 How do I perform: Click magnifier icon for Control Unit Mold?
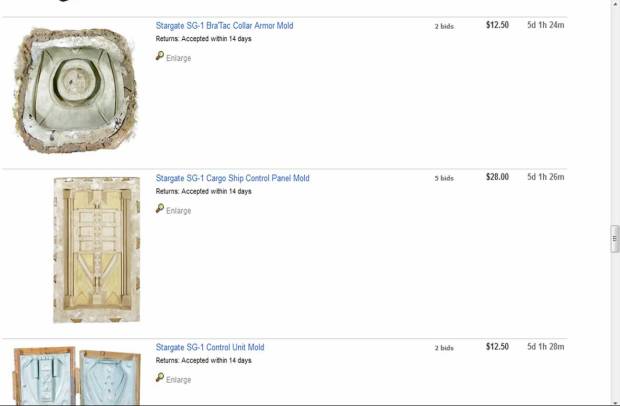160,378
